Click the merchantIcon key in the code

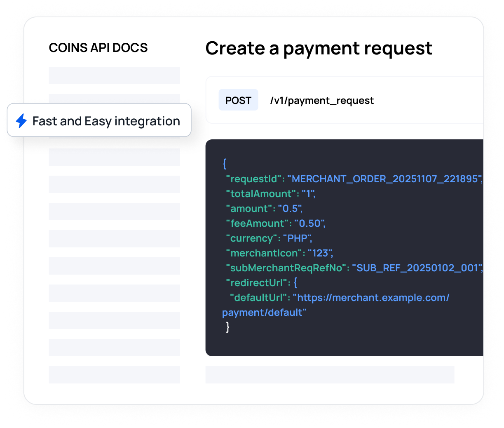coord(264,253)
